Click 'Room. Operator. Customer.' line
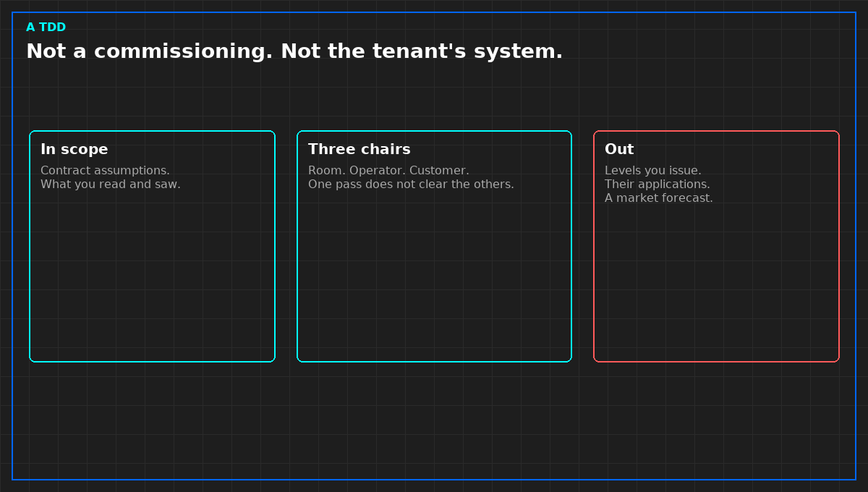The image size is (868, 492). pyautogui.click(x=388, y=171)
